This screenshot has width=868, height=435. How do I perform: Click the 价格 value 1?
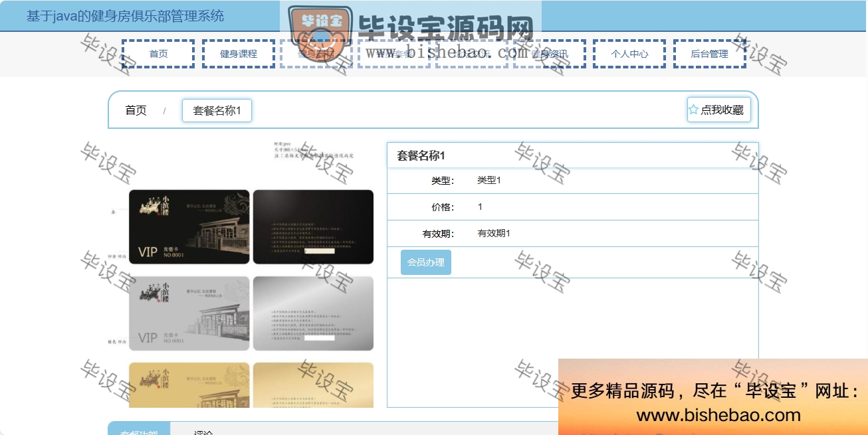tap(480, 207)
